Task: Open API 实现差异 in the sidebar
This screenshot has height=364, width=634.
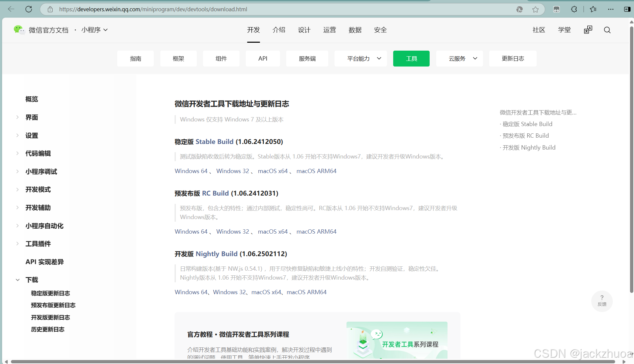Action: click(x=45, y=262)
